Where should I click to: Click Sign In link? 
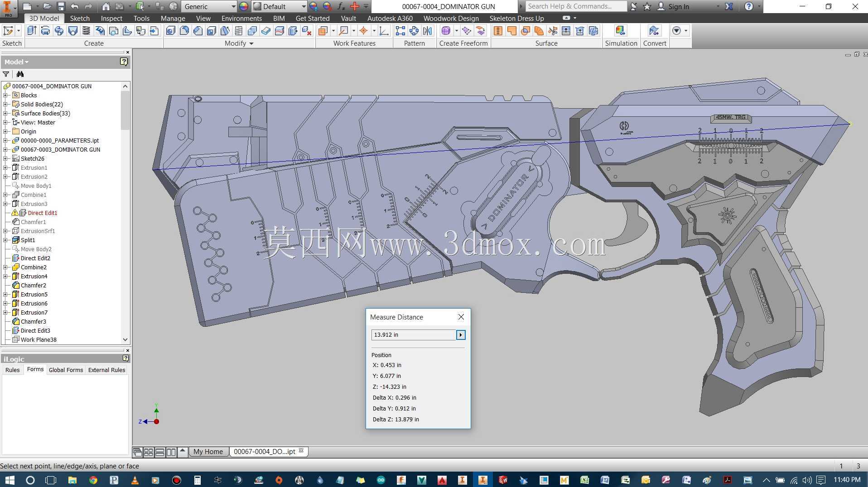pyautogui.click(x=678, y=6)
